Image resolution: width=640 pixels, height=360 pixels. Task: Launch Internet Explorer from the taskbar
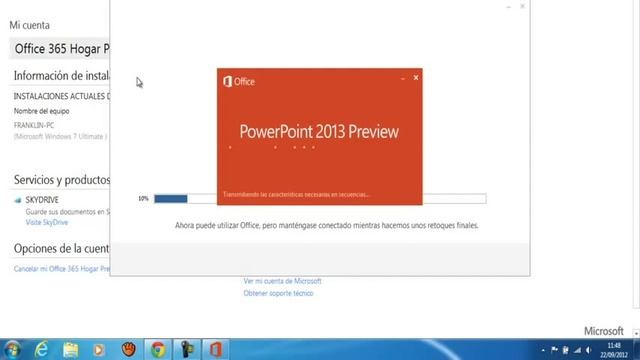pyautogui.click(x=41, y=350)
